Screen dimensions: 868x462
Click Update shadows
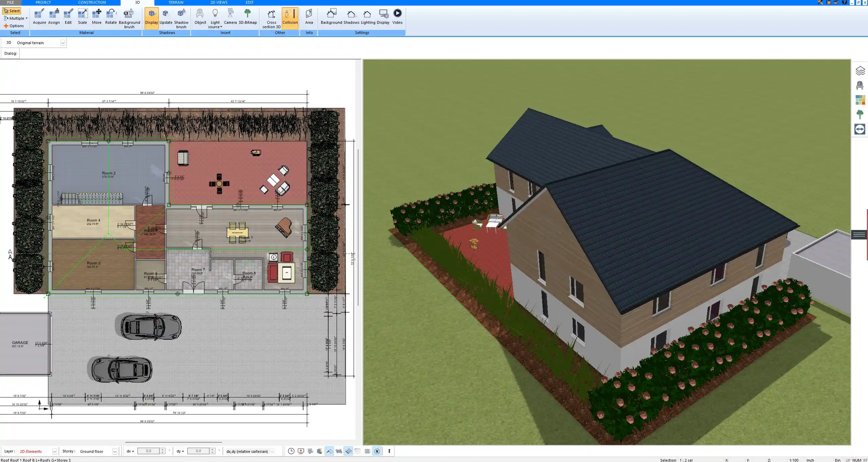166,17
